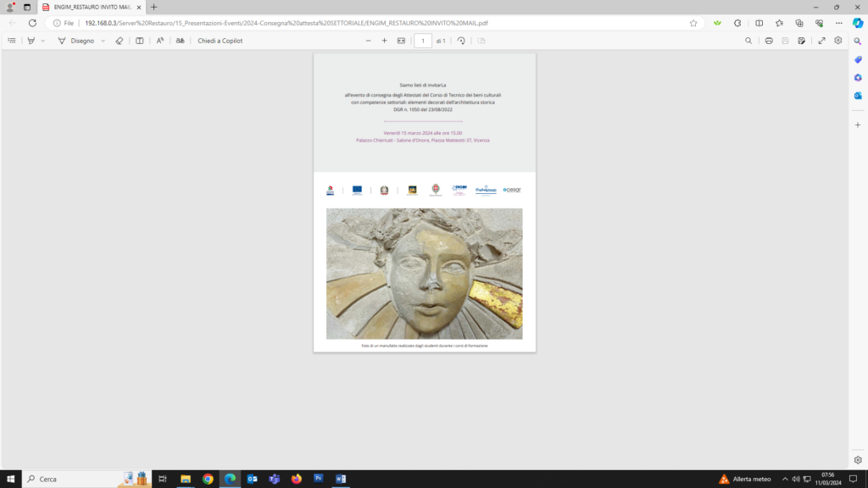The height and width of the screenshot is (488, 868).
Task: Click the page number input field
Action: point(422,41)
